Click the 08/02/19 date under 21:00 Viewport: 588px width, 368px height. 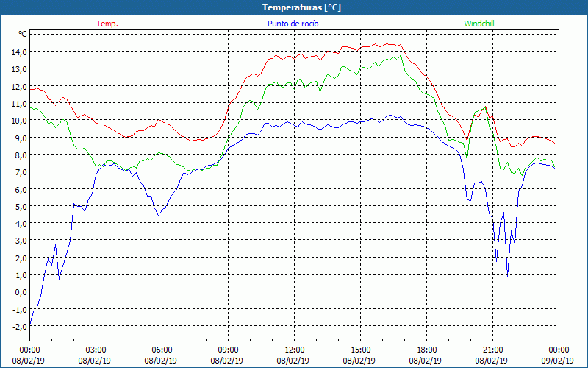[x=492, y=361]
